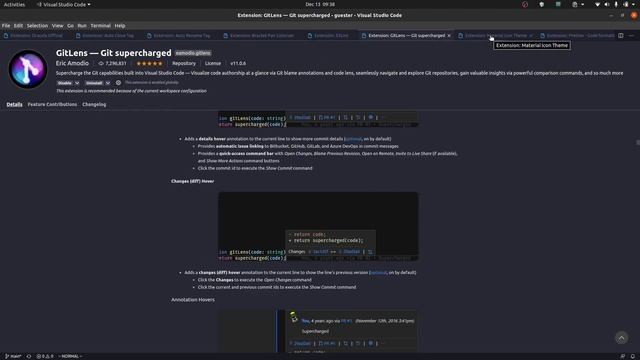Switch to the Extension: ESLint tab

click(x=331, y=36)
